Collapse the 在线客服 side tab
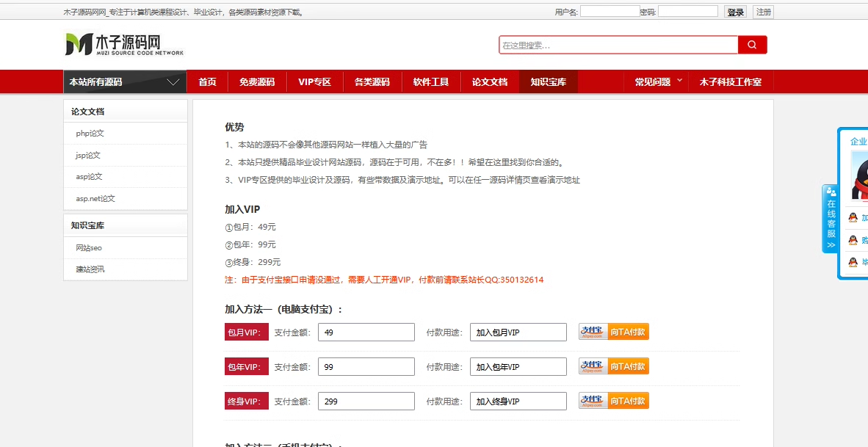 coord(831,219)
